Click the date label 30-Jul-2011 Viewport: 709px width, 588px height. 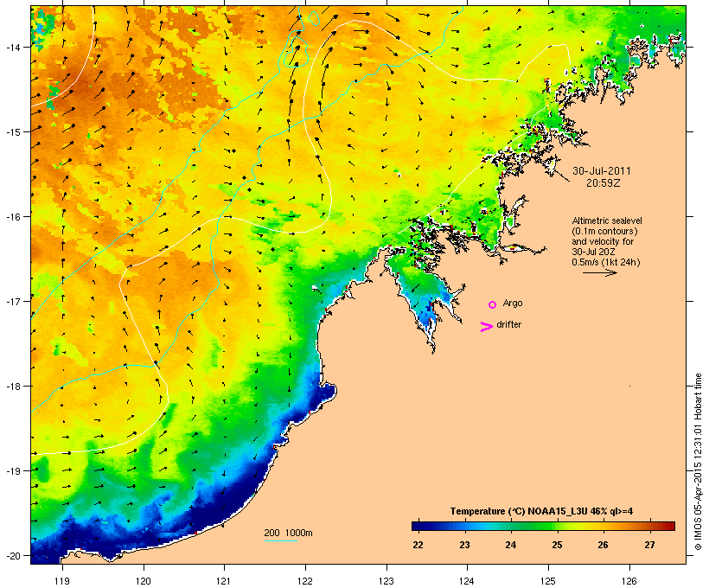(602, 171)
